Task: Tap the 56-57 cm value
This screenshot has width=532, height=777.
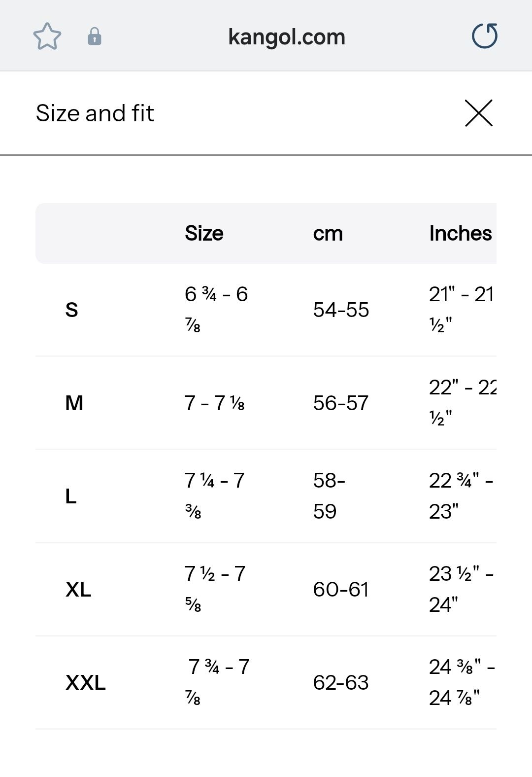Action: [x=341, y=403]
